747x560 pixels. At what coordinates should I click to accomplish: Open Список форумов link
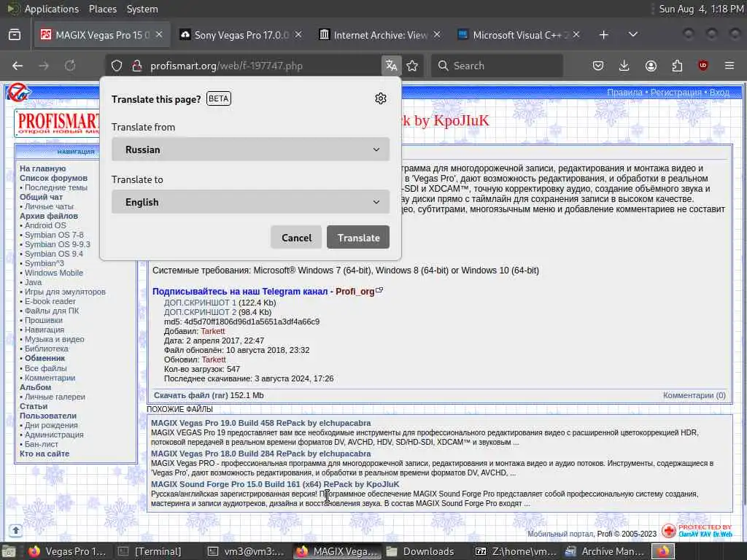53,178
